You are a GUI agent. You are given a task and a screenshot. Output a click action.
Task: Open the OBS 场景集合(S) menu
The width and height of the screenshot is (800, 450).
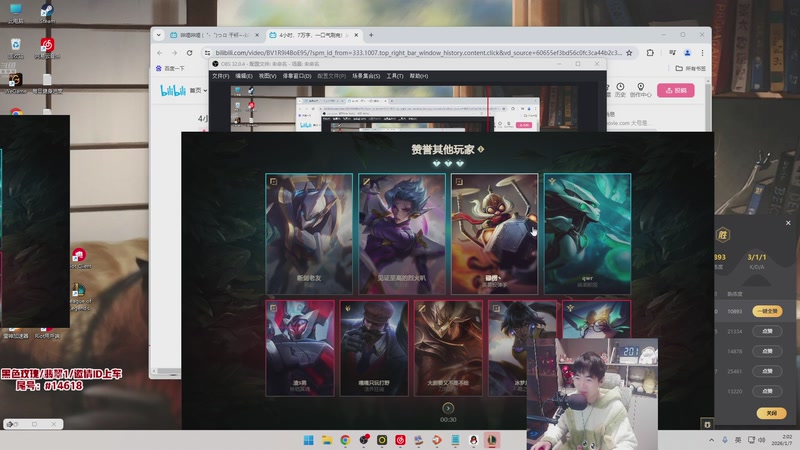tap(366, 76)
